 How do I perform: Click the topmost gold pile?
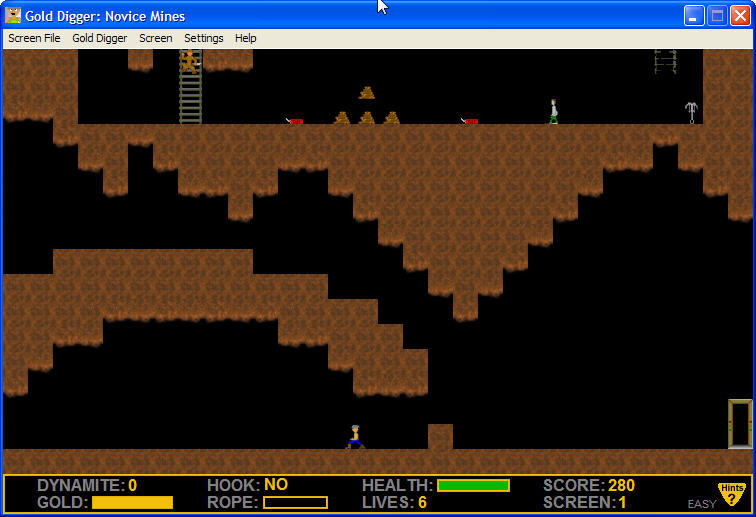click(367, 93)
